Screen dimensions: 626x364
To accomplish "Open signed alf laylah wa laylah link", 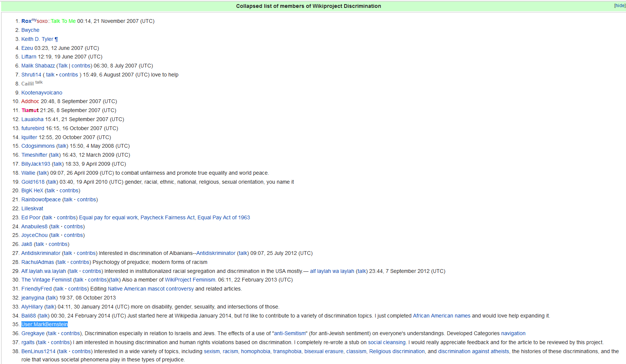I will 332,271.
